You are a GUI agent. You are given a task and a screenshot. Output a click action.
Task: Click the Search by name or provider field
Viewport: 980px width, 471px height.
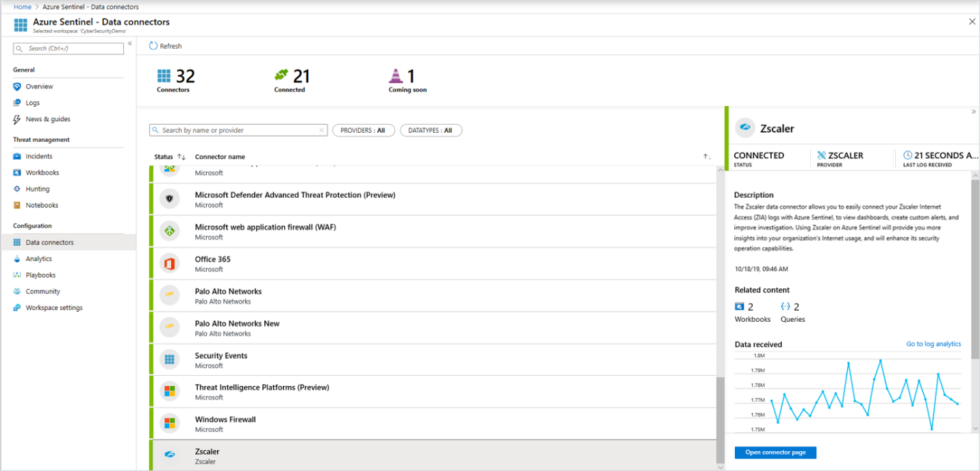pos(238,130)
